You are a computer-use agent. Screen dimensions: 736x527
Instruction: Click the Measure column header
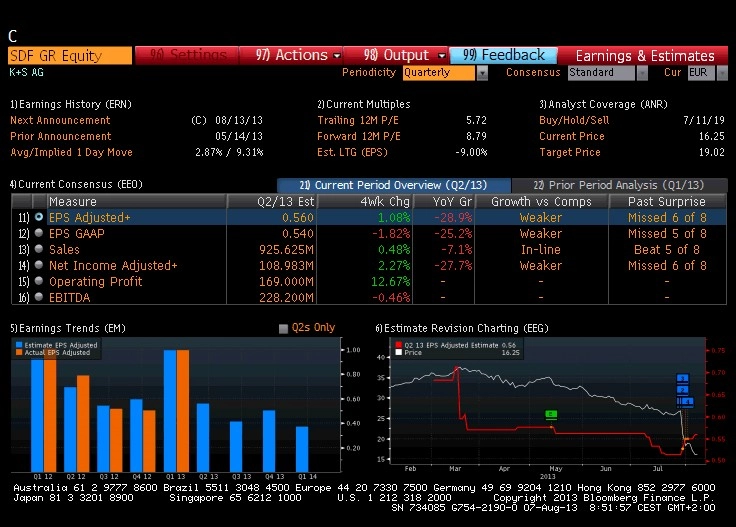136,201
